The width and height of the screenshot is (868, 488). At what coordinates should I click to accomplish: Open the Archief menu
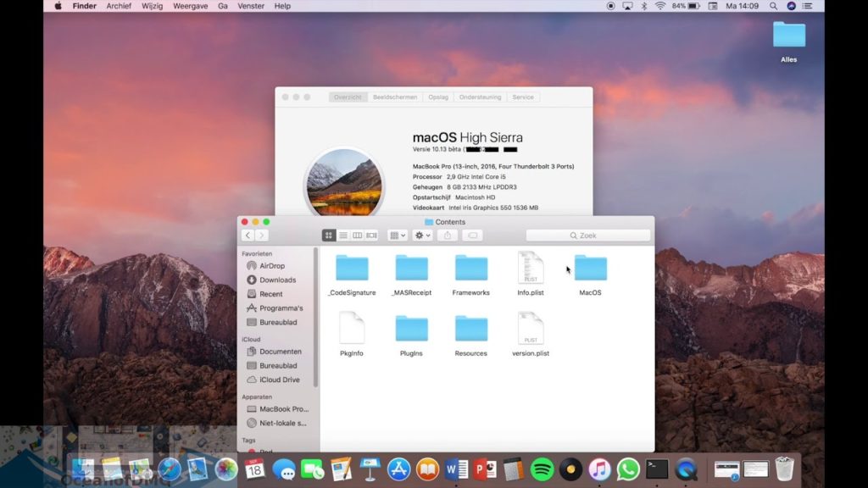click(x=119, y=6)
